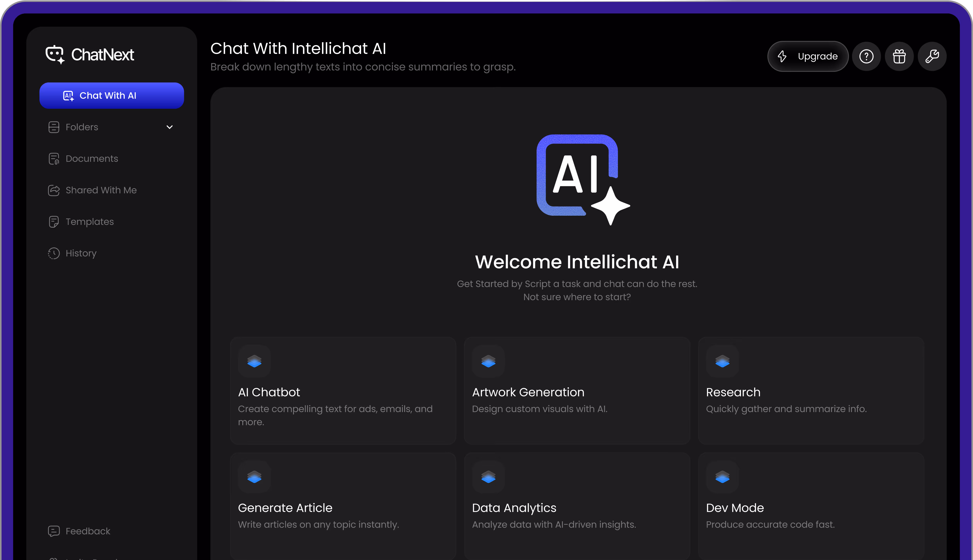Open the Feedback link
The width and height of the screenshot is (973, 560).
88,531
